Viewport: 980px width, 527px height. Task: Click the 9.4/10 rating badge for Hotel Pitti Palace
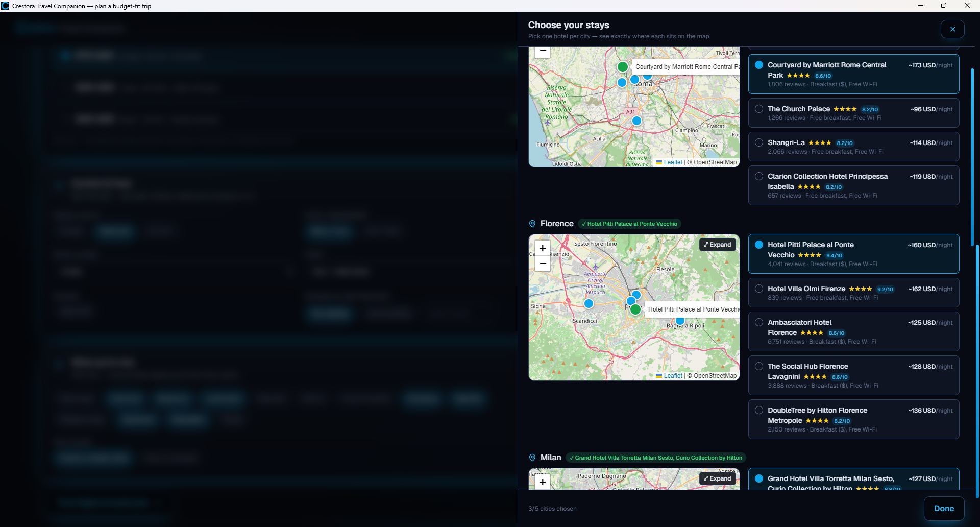click(835, 255)
